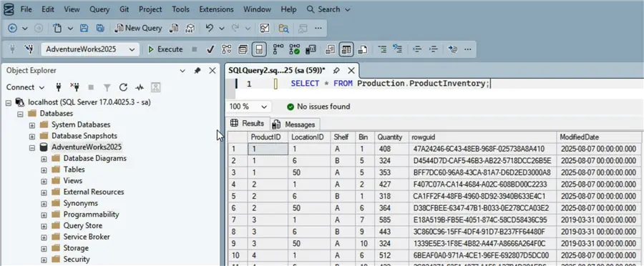Click the Decrease Indent icon
Viewport: 644px width, 266px height.
(x=417, y=49)
